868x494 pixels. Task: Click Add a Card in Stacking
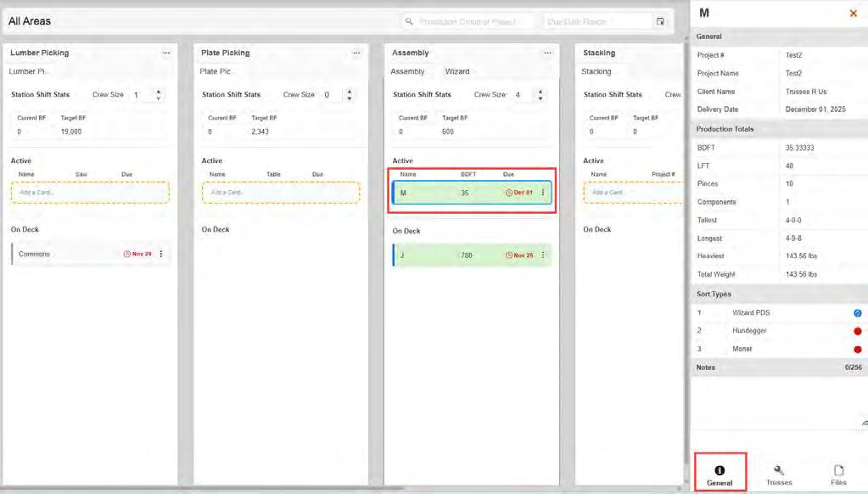(x=633, y=193)
